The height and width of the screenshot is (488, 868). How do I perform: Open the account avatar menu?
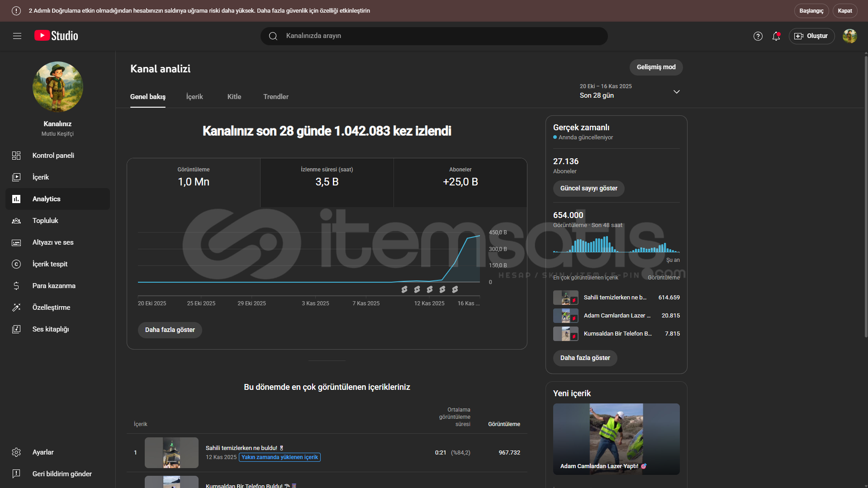point(849,36)
